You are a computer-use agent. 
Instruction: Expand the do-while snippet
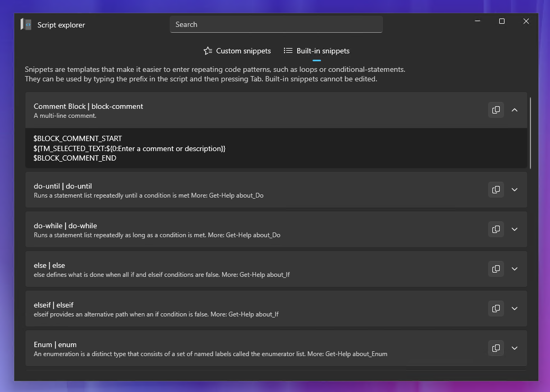tap(514, 229)
